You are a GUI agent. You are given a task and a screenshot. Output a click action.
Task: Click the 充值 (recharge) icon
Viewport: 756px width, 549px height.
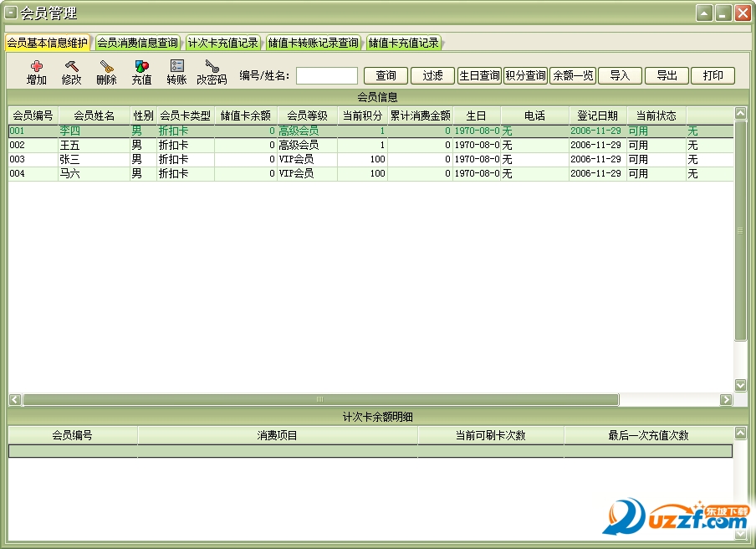pos(142,72)
